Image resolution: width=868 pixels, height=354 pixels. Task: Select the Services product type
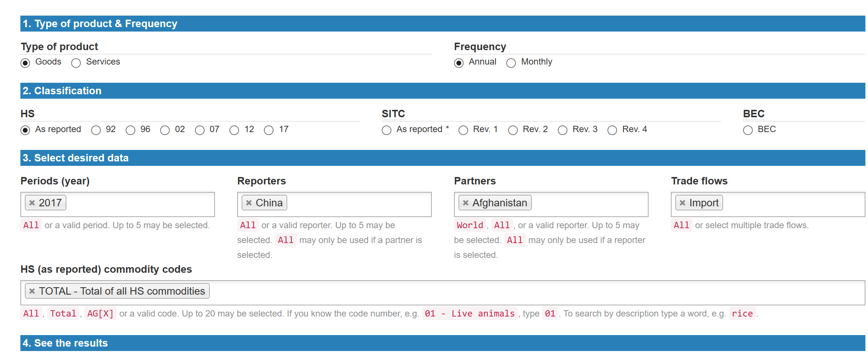tap(76, 63)
